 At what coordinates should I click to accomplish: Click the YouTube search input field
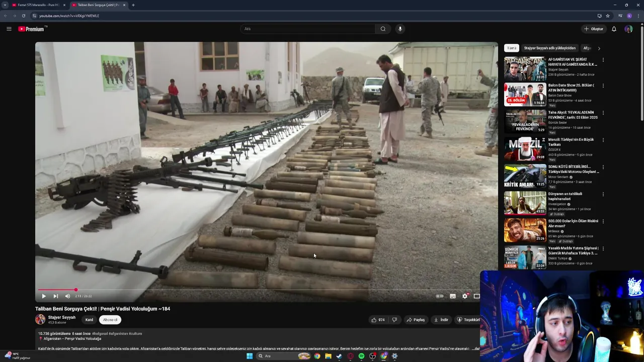click(308, 29)
